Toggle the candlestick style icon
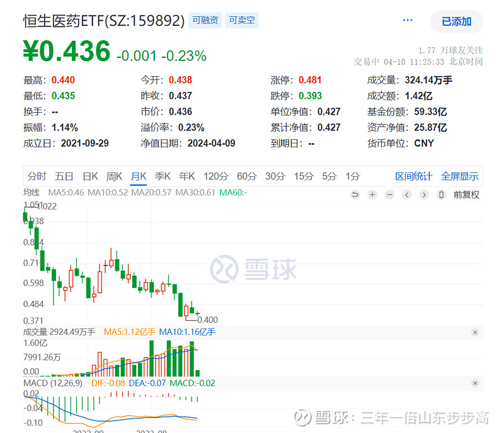504x433 pixels. pos(442,194)
